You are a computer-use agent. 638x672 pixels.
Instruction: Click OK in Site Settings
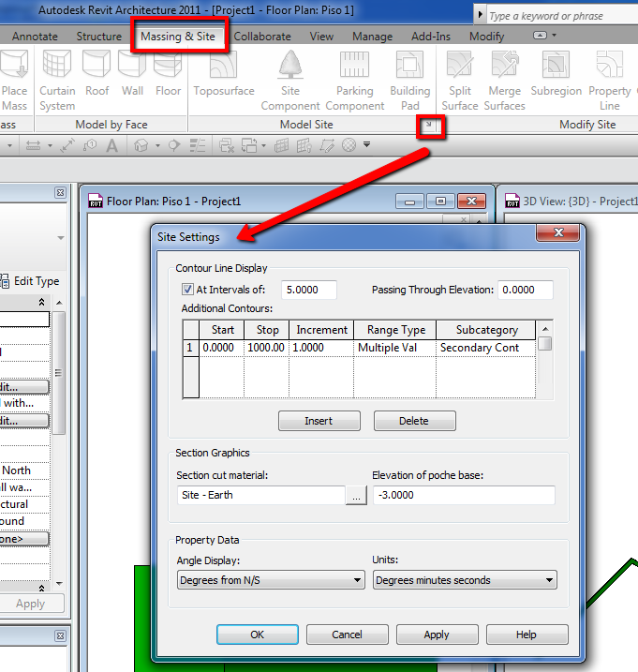[257, 635]
